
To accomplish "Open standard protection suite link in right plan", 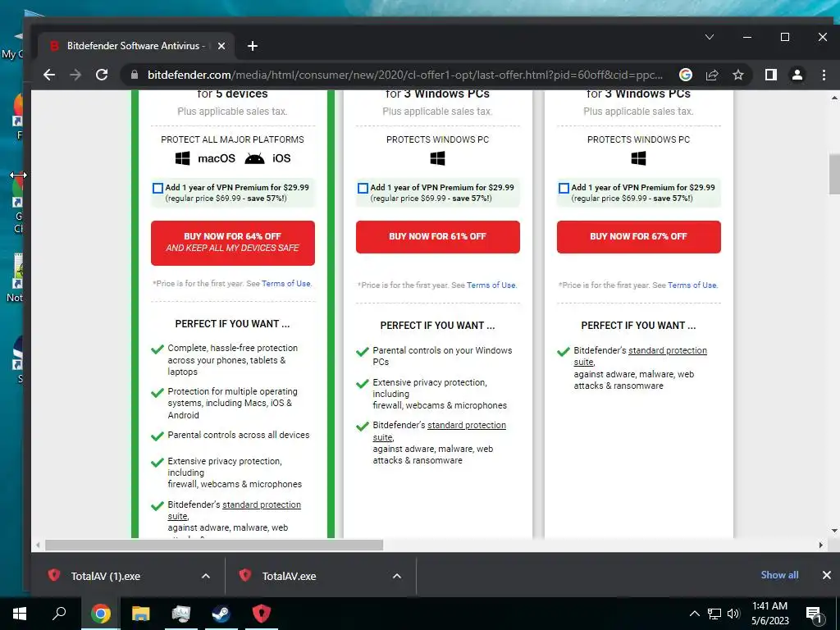I will click(668, 350).
